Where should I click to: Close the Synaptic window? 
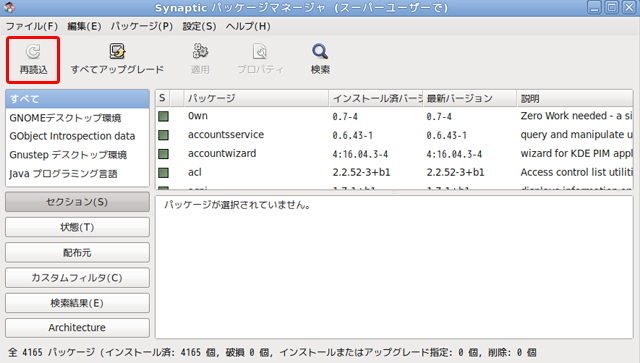pos(629,7)
